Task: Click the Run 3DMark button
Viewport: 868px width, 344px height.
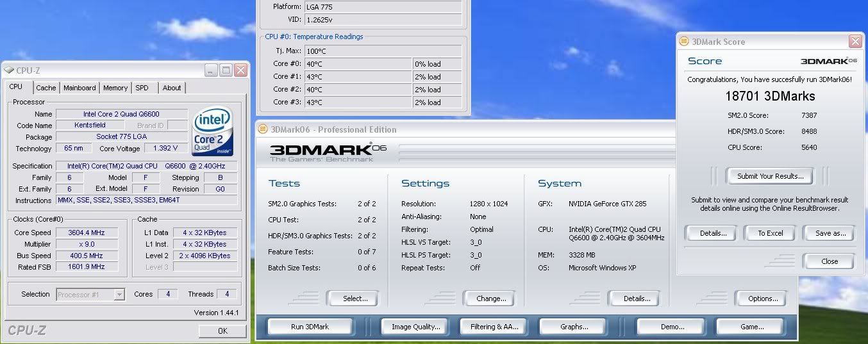Action: (x=310, y=327)
